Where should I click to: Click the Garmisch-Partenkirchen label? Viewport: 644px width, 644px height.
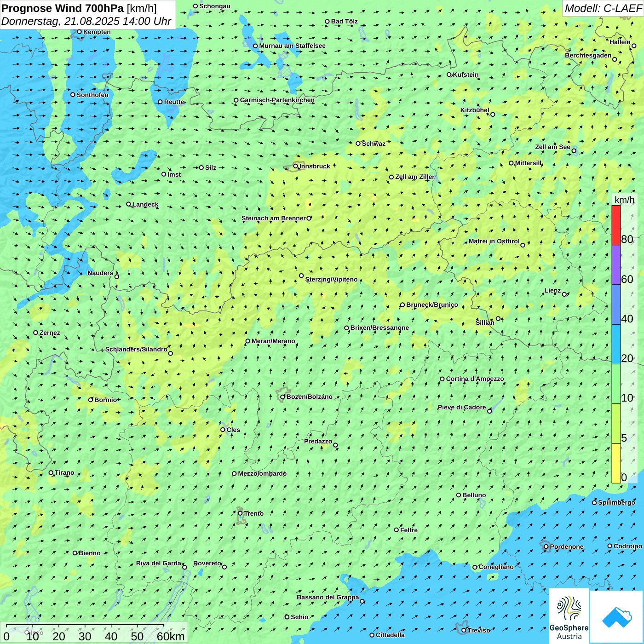[277, 100]
